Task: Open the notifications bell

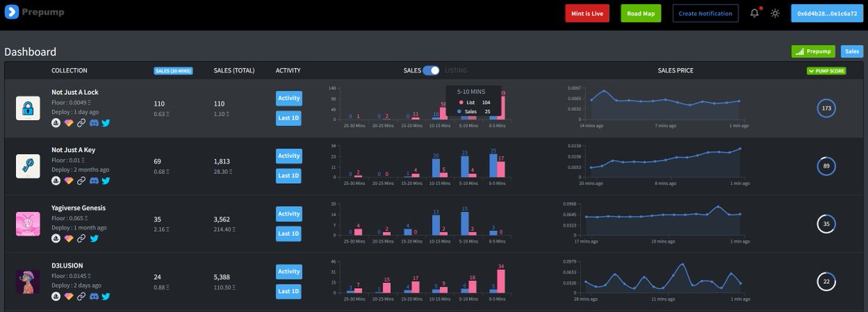Action: click(x=754, y=13)
